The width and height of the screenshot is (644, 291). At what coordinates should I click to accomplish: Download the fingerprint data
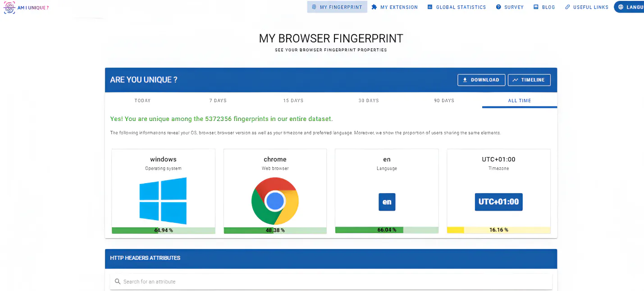(481, 80)
